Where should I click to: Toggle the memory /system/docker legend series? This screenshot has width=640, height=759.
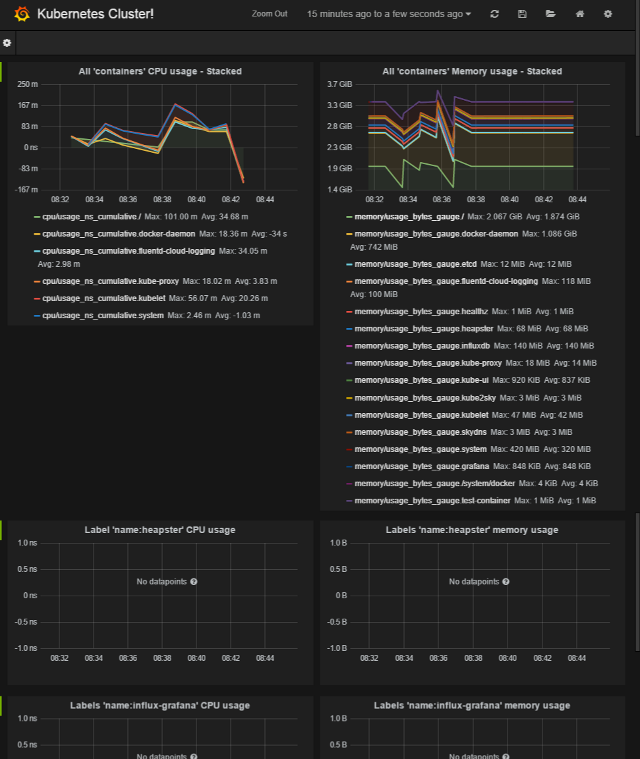[x=435, y=484]
